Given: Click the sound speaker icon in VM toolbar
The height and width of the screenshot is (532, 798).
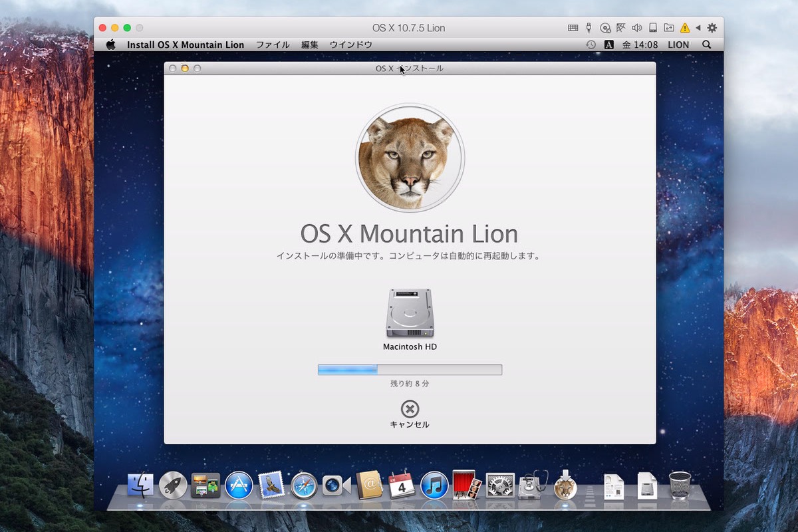Looking at the screenshot, I should tap(637, 28).
